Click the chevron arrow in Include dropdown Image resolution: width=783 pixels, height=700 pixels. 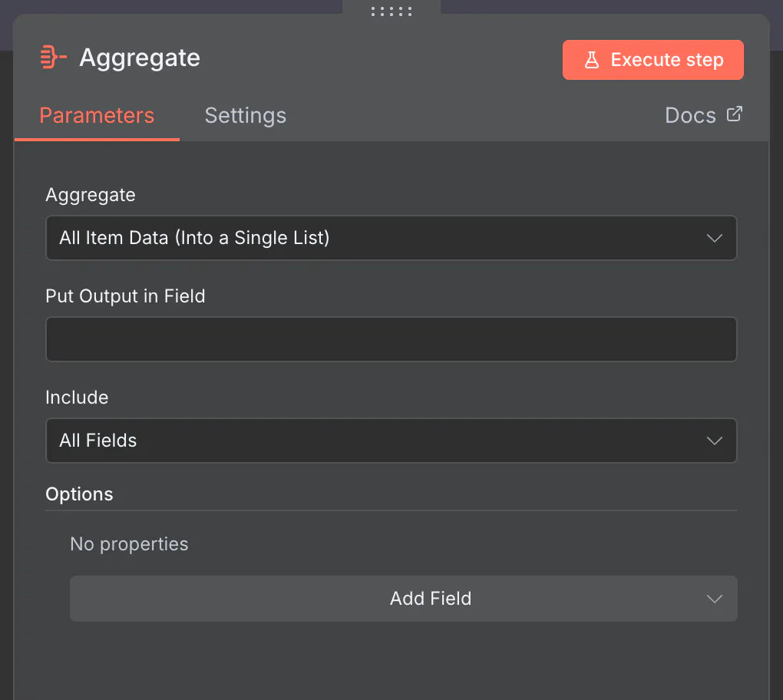click(714, 441)
